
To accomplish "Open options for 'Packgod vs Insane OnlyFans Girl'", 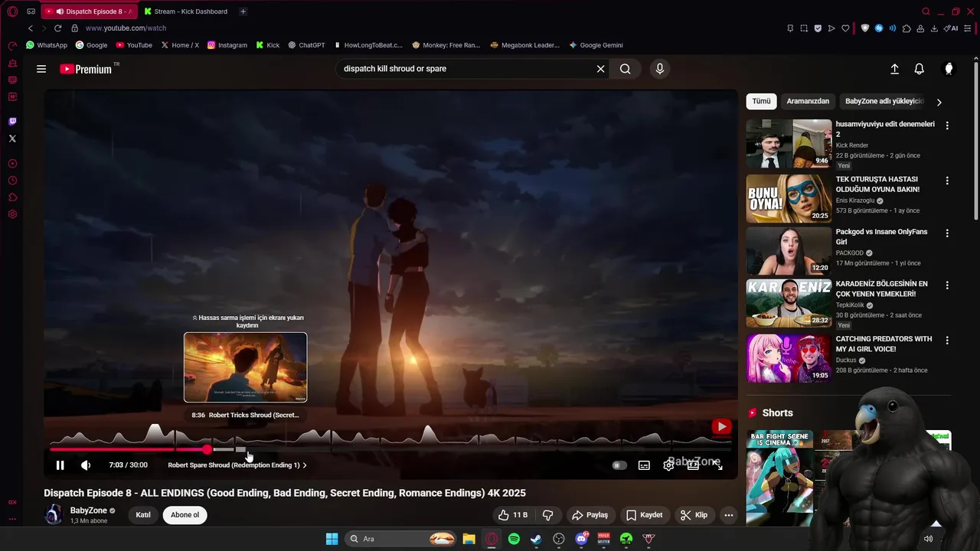I will point(947,233).
